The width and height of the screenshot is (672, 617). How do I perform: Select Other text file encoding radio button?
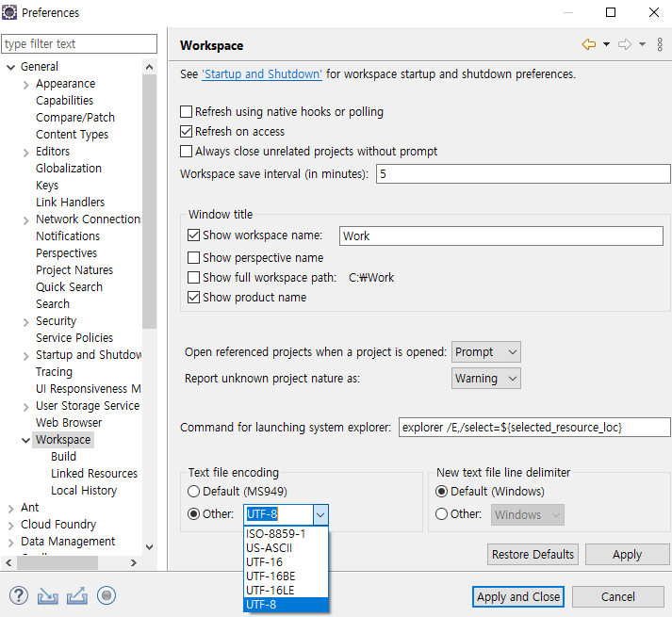point(194,513)
